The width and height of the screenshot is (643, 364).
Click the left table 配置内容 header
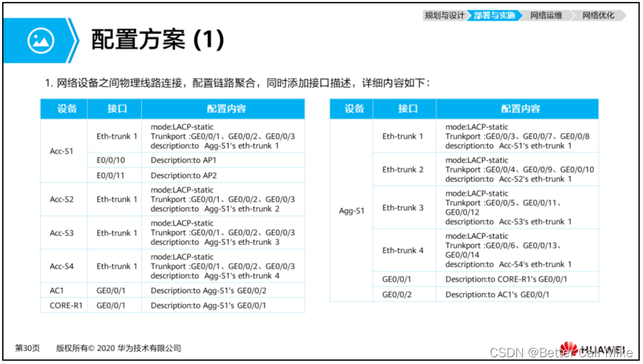tap(223, 109)
